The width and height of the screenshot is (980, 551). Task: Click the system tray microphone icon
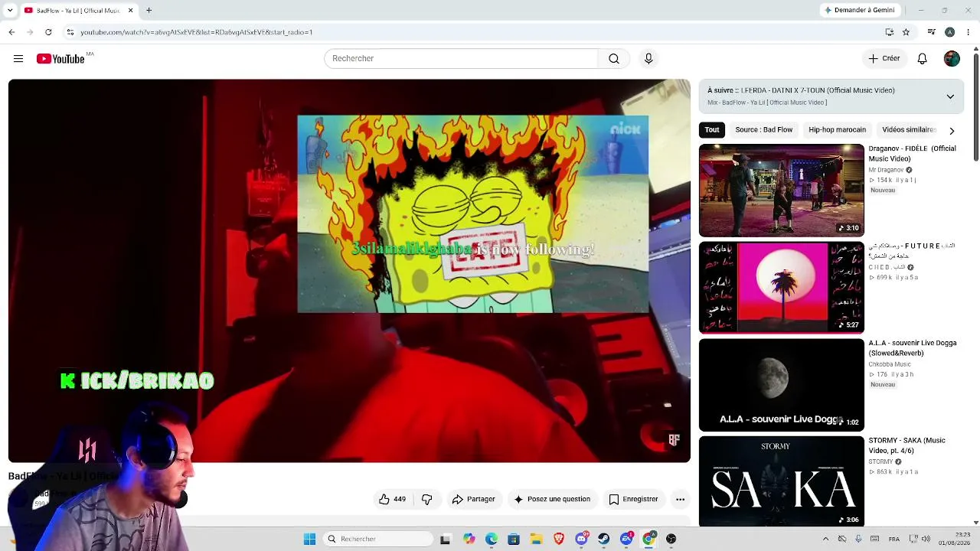(858, 539)
